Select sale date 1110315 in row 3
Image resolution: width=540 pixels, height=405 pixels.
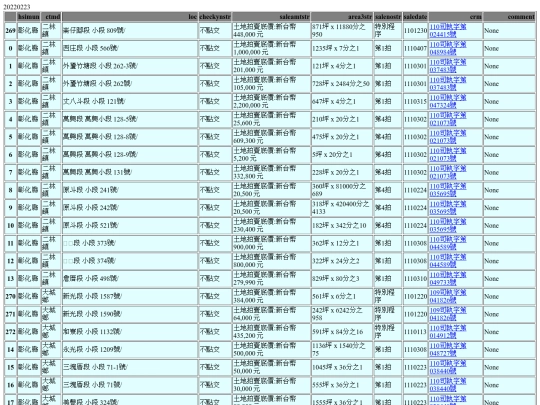[x=415, y=102]
